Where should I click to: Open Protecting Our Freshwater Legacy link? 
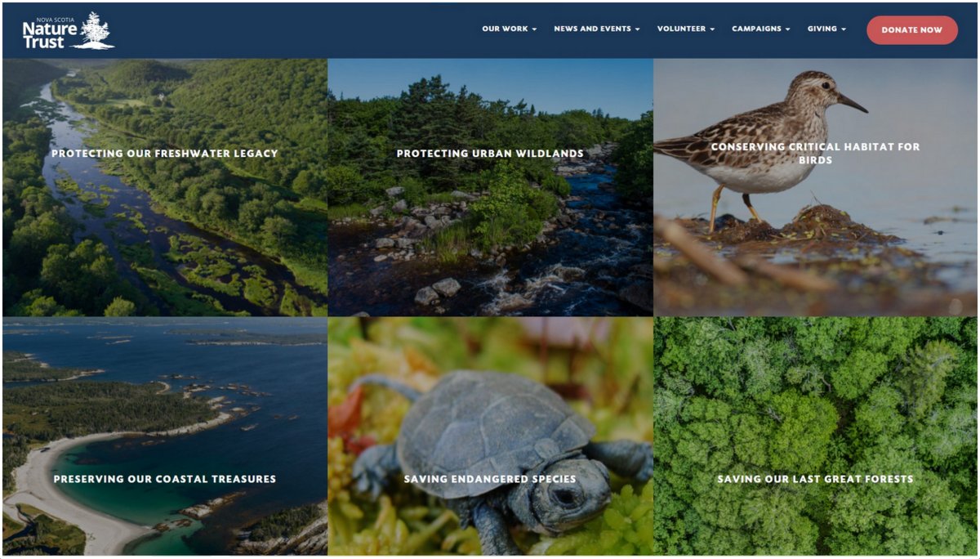coord(165,154)
